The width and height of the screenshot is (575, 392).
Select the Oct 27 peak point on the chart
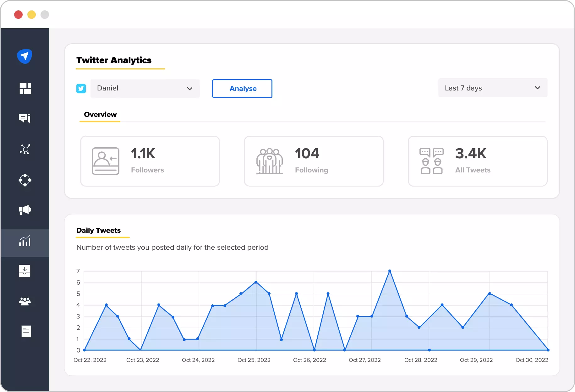pyautogui.click(x=390, y=271)
